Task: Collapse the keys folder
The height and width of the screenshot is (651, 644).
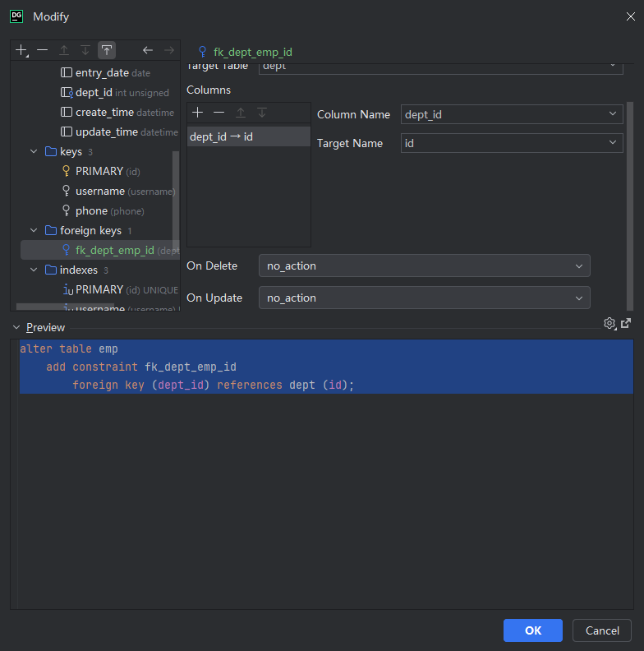Action: coord(34,151)
